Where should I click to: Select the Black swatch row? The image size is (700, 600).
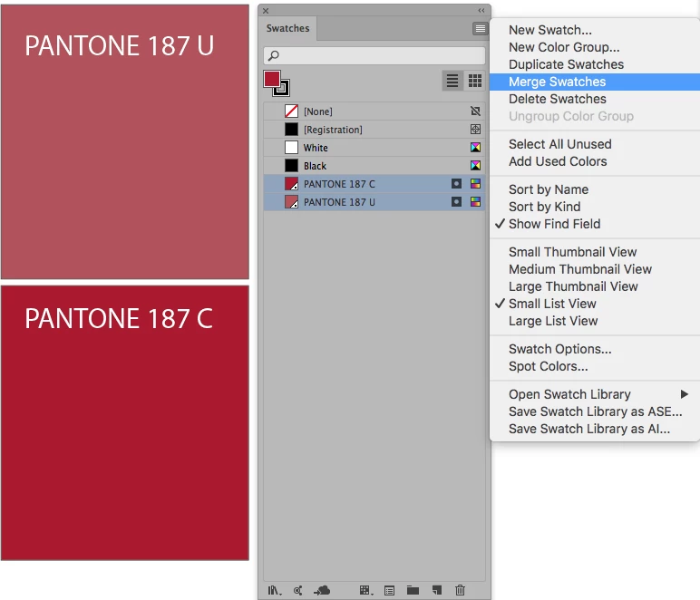point(374,166)
